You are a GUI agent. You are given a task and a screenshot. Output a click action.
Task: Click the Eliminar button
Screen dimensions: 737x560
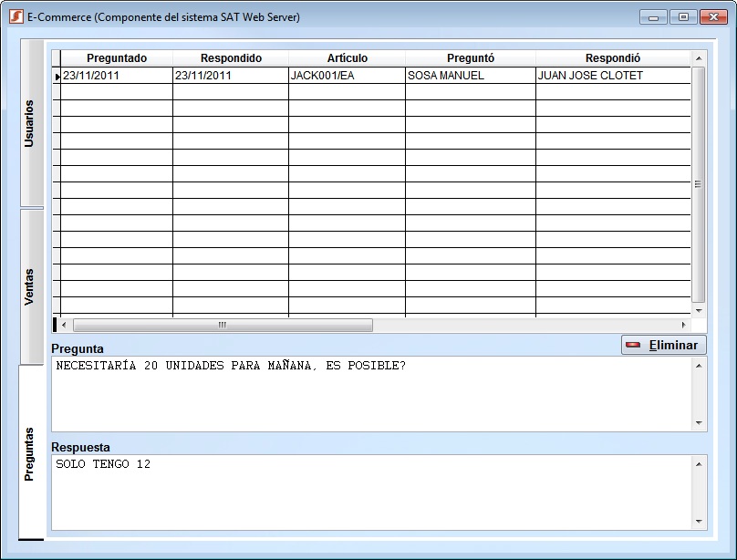[x=663, y=346]
